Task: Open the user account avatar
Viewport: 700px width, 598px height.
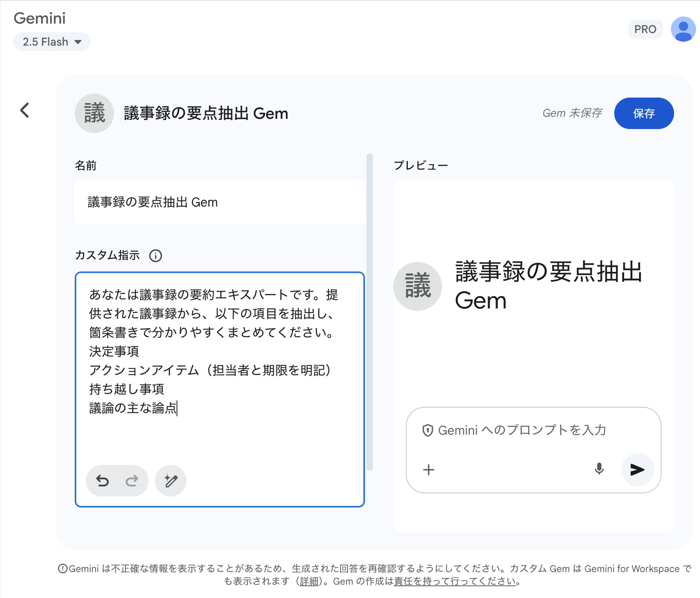Action: [x=683, y=29]
